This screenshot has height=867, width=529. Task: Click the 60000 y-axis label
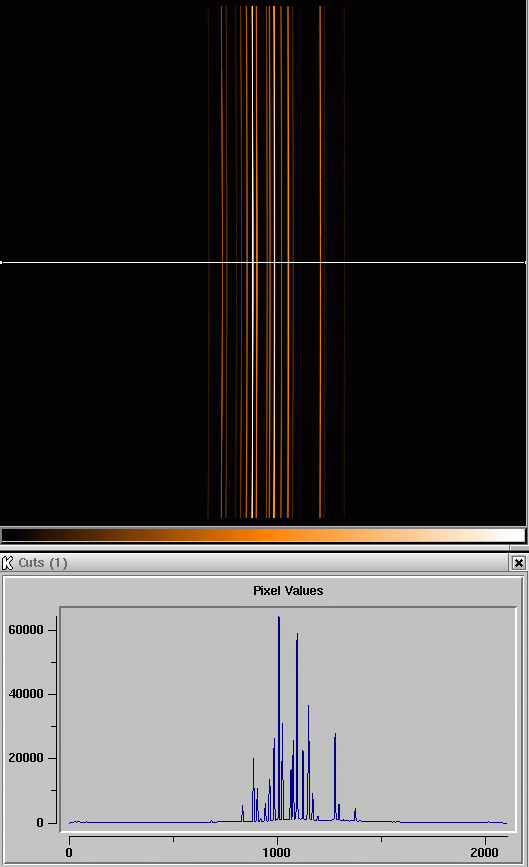click(25, 630)
